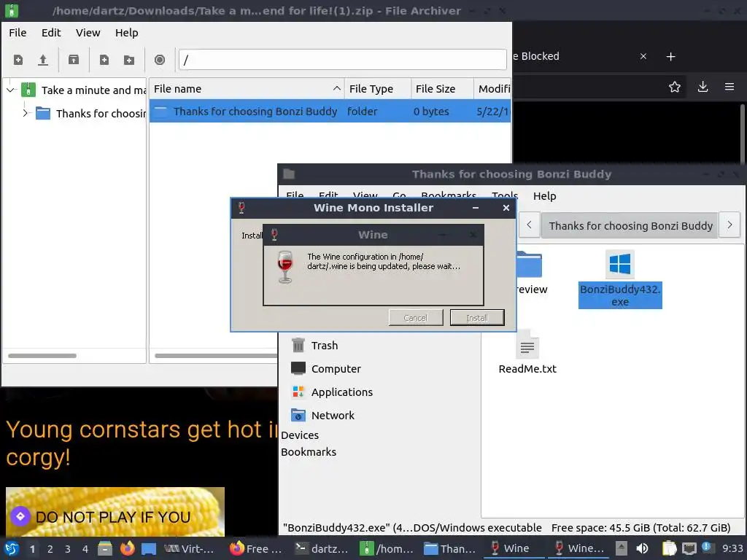Click horizontal scrollbar under archive file list

tap(217, 356)
